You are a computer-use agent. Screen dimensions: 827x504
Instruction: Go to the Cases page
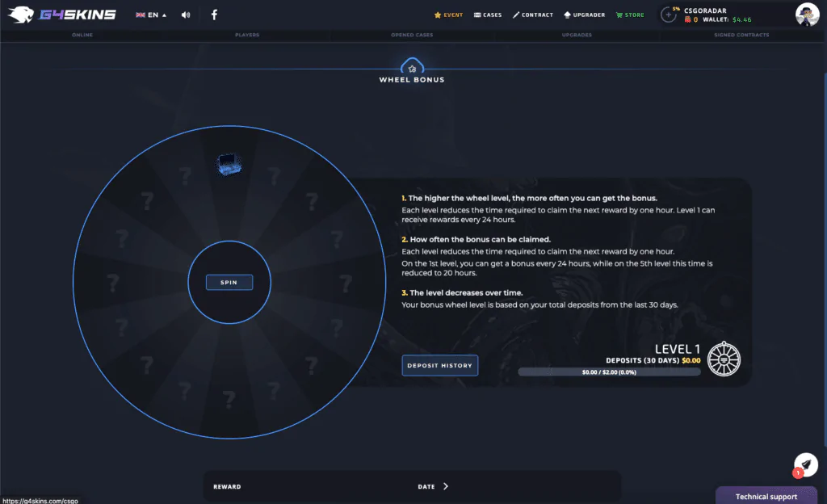487,15
